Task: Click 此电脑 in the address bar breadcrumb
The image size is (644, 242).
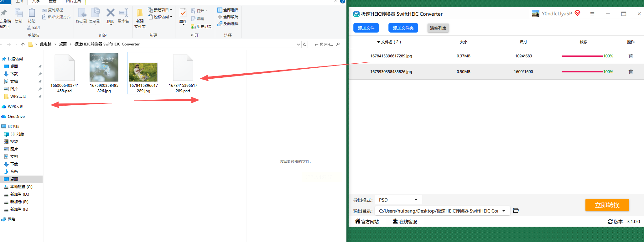Action: tap(46, 44)
